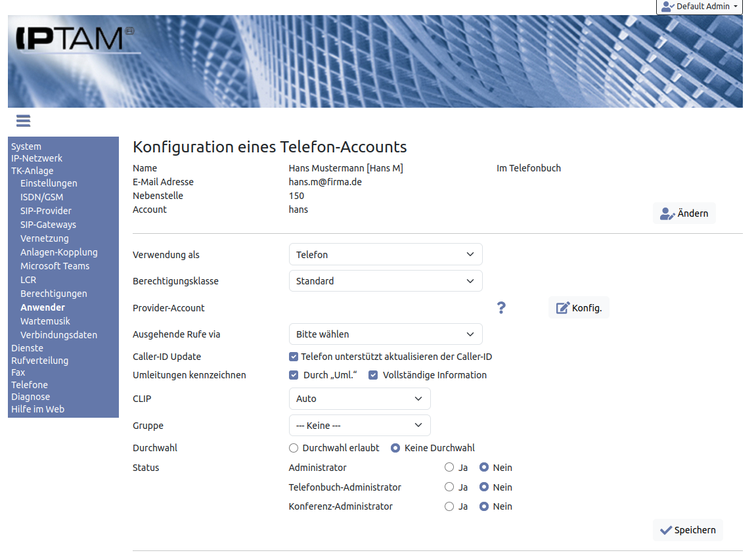This screenshot has height=555, width=756.
Task: Open the Verwendung als dropdown
Action: (386, 255)
